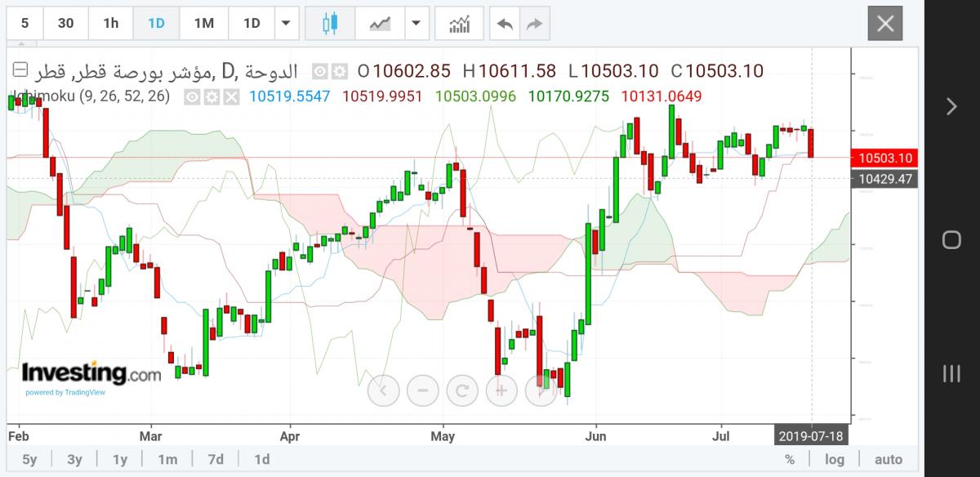Expand the chart style dropdown arrow
Viewport: 980px width, 477px height.
point(417,23)
